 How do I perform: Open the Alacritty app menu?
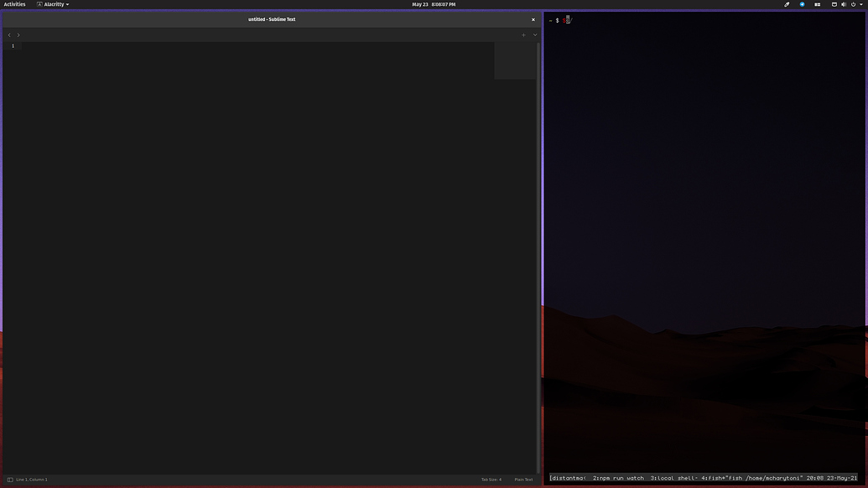pos(53,4)
